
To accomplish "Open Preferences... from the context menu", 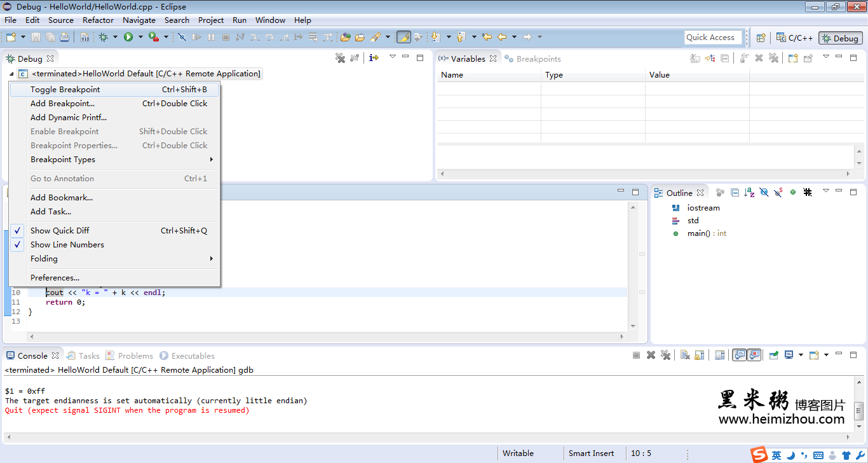I will click(55, 278).
